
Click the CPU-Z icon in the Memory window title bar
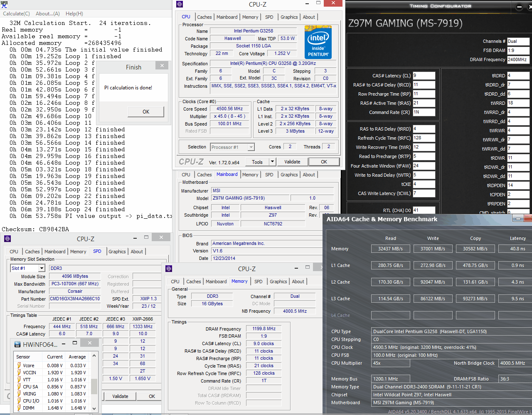tap(168, 269)
